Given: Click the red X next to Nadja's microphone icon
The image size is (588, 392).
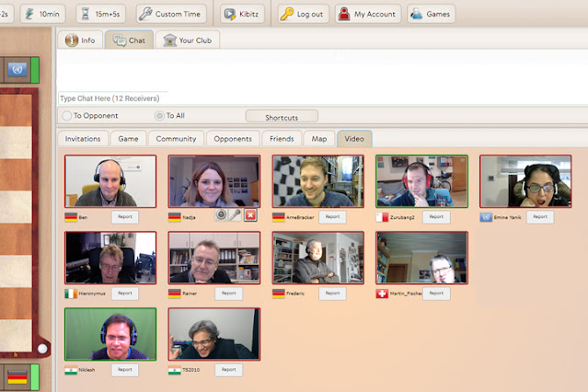Looking at the screenshot, I should (x=250, y=215).
